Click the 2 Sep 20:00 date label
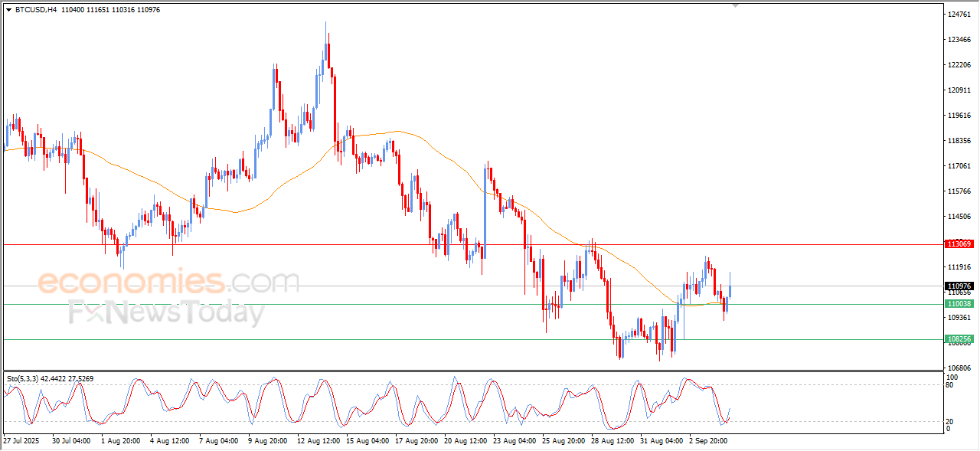The width and height of the screenshot is (980, 451). tap(708, 441)
